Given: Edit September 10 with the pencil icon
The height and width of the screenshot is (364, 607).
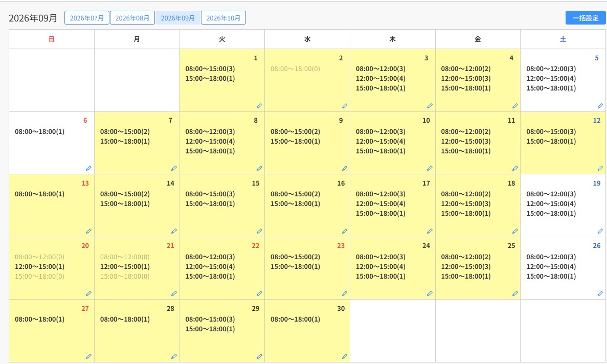Looking at the screenshot, I should click(x=430, y=168).
